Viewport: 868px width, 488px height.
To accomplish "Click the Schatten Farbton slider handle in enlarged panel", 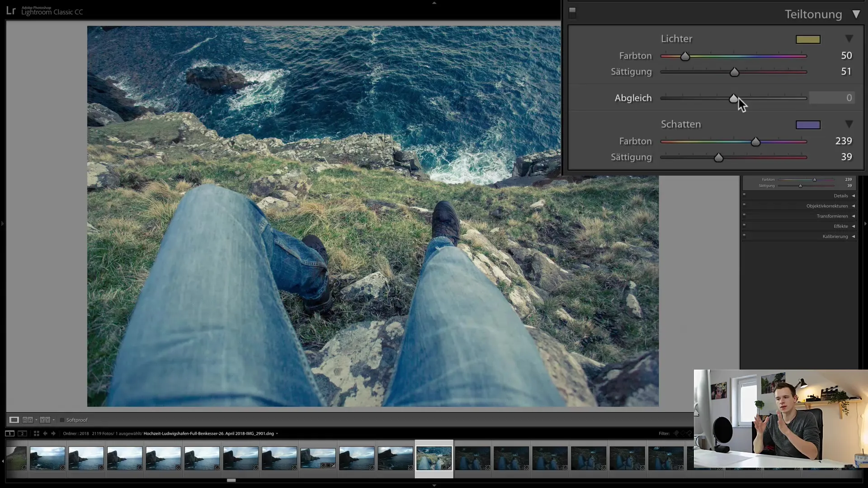I will (x=755, y=142).
